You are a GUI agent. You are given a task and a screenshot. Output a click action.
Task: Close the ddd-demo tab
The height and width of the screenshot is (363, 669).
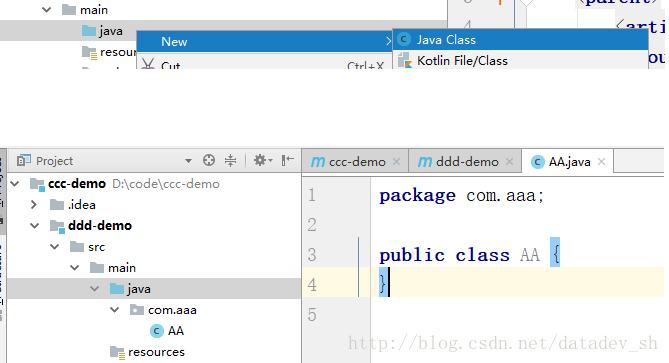click(x=509, y=162)
